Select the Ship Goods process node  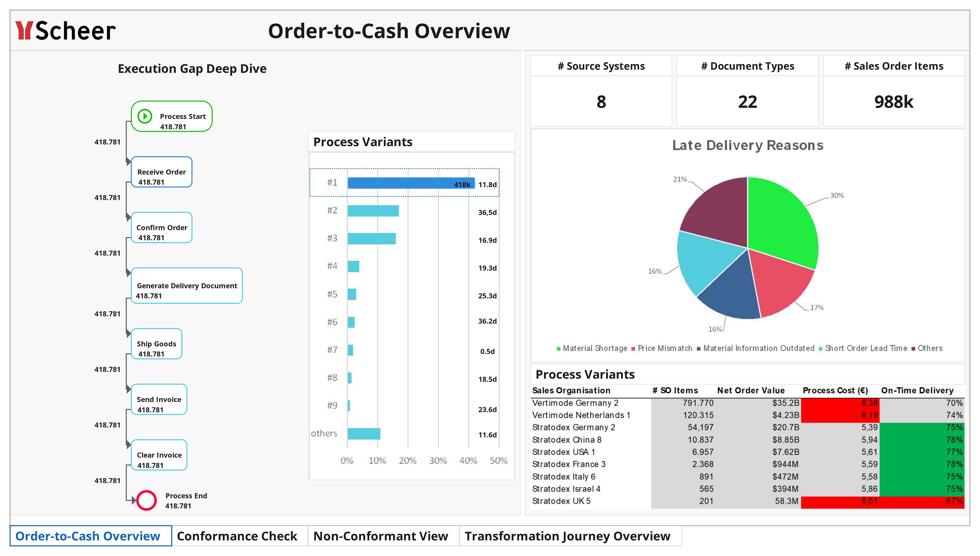pos(156,344)
